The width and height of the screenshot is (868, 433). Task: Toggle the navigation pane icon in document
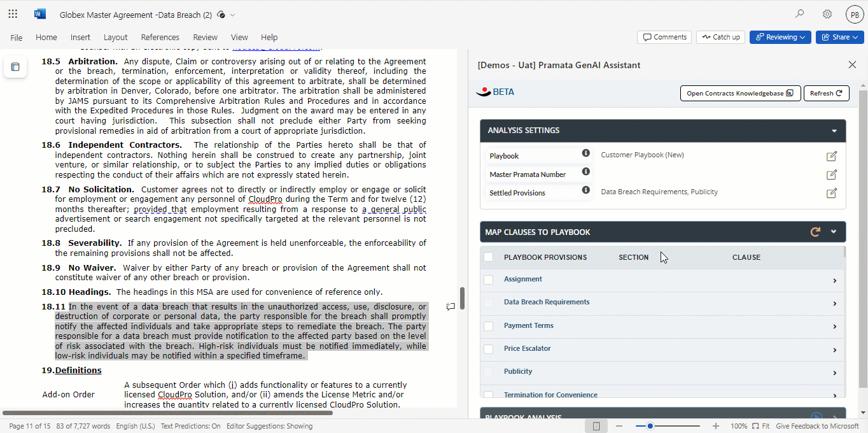[x=15, y=66]
